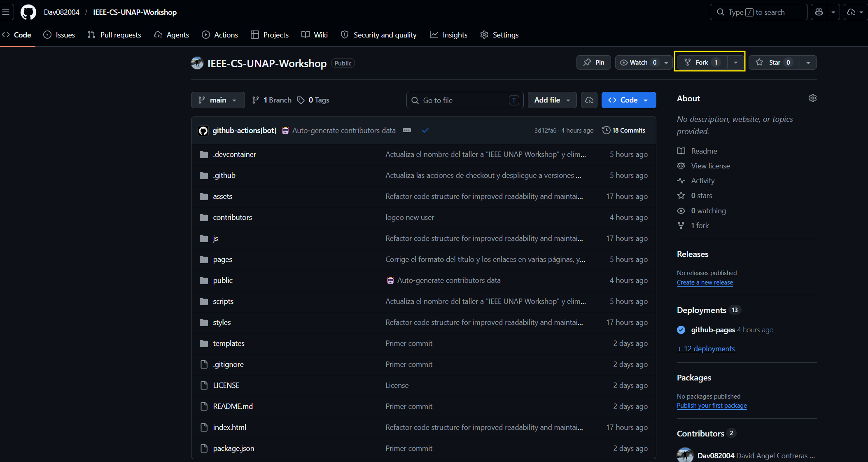Click repository owner avatar beside the title
Viewport: 868px width, 462px height.
pyautogui.click(x=197, y=63)
